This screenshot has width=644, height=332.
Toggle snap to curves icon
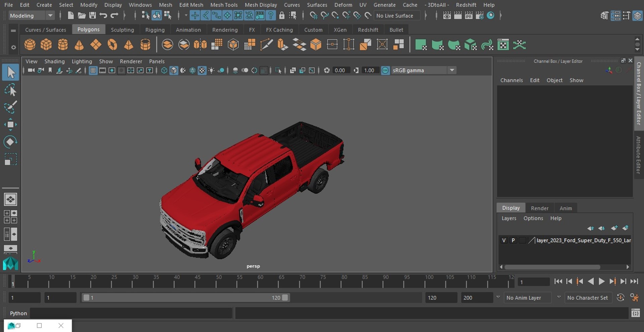(324, 15)
